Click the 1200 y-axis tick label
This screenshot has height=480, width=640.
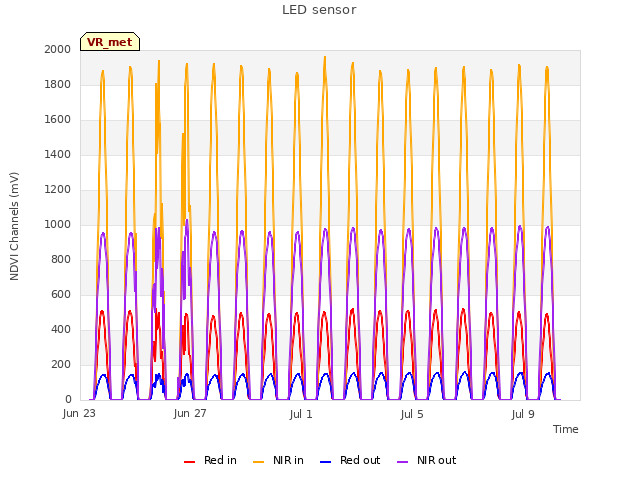pos(58,189)
